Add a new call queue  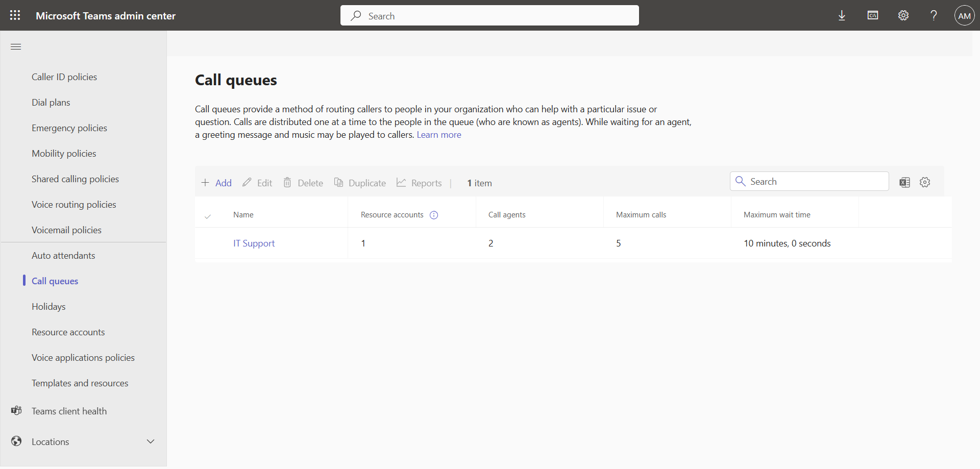coord(216,183)
